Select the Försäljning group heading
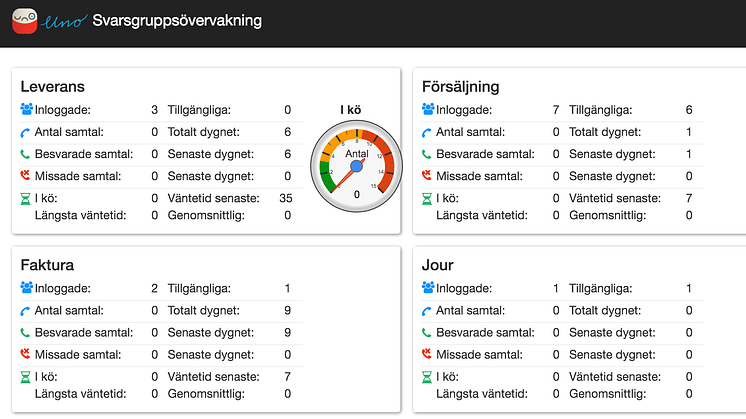Image resolution: width=746 pixels, height=419 pixels. 461,86
